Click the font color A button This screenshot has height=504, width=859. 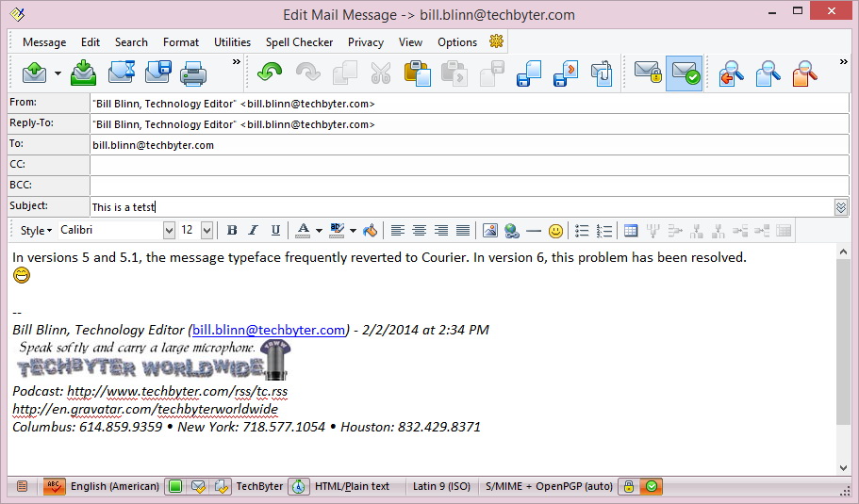coord(303,231)
